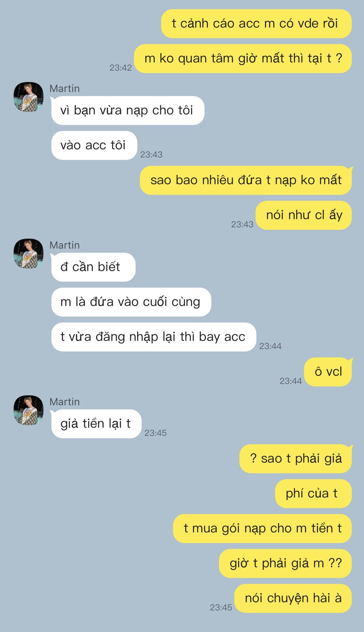Select the message 'vì bạn vừa nạp cho tôi'
The height and width of the screenshot is (632, 364).
pos(128,111)
